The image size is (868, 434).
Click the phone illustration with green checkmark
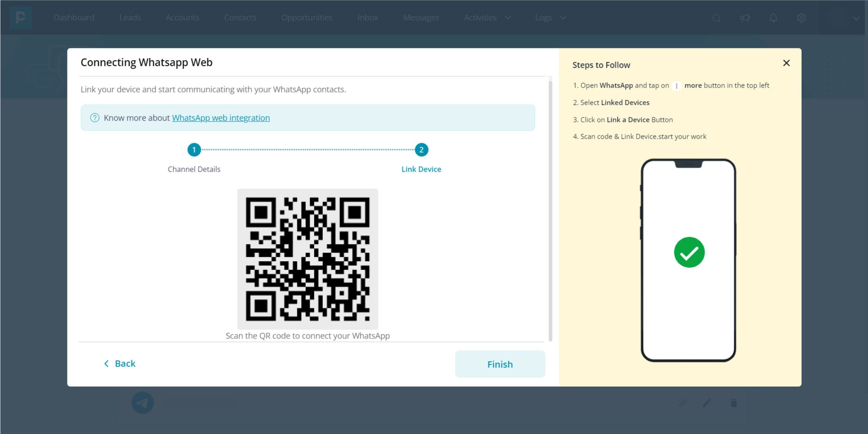tap(689, 260)
